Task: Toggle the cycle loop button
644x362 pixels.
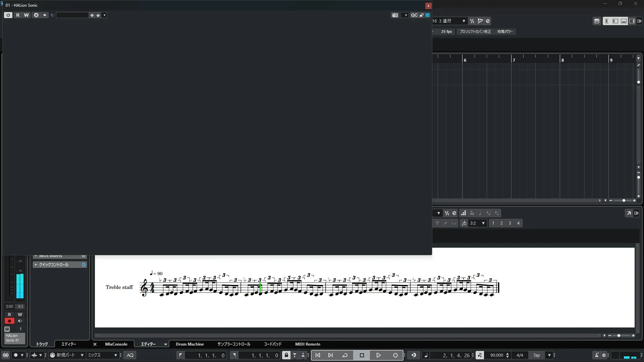Action: click(x=345, y=355)
